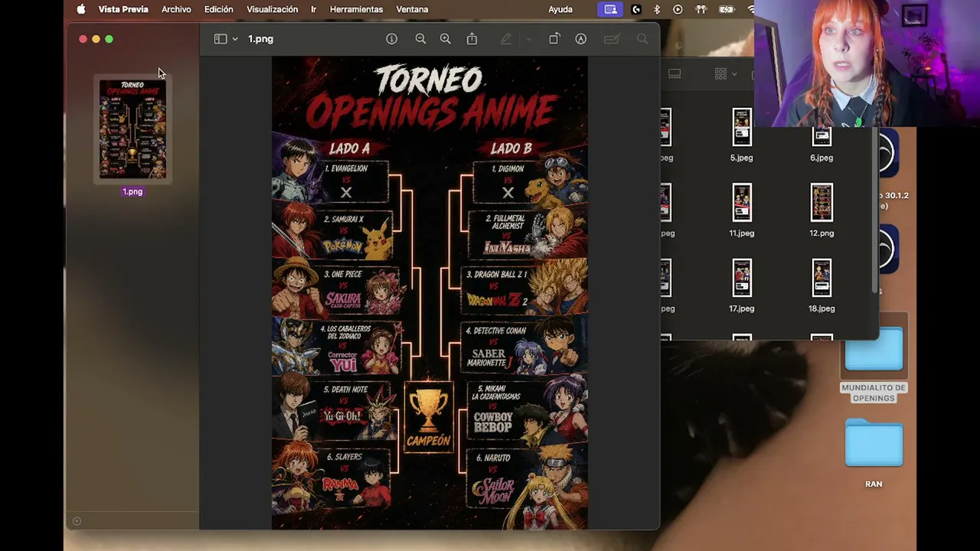980x551 pixels.
Task: Open the sidebar view options button
Action: tap(220, 39)
